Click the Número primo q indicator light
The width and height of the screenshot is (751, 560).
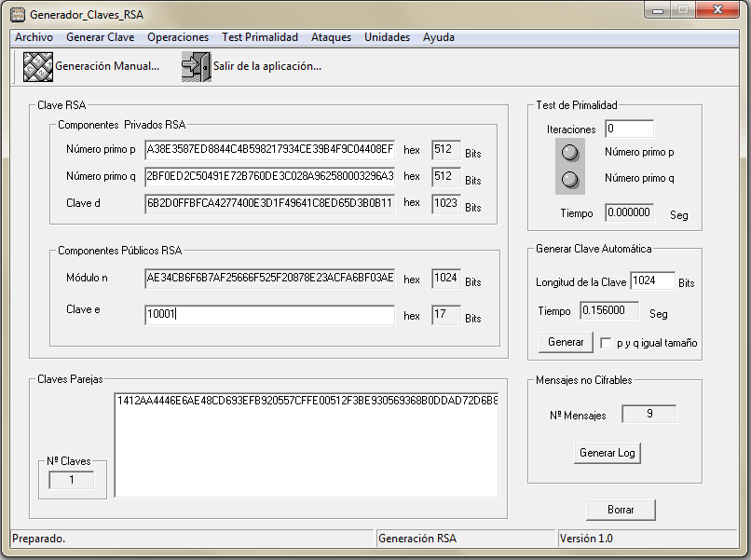point(570,179)
